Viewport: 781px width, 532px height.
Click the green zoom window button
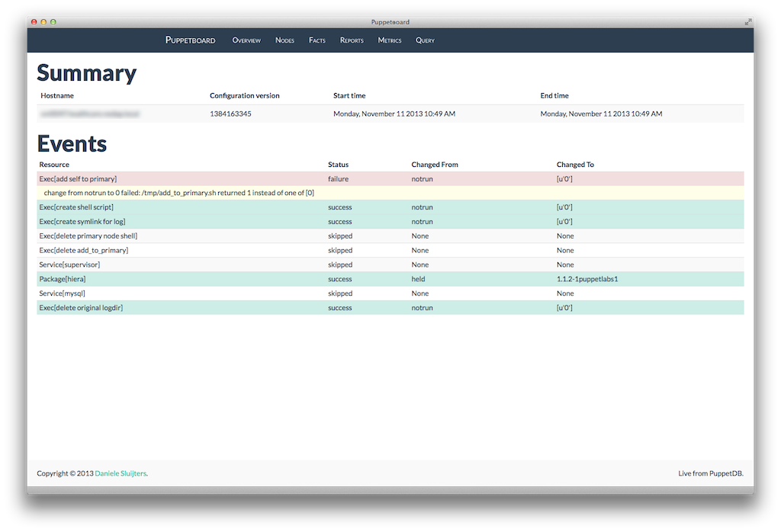click(53, 22)
